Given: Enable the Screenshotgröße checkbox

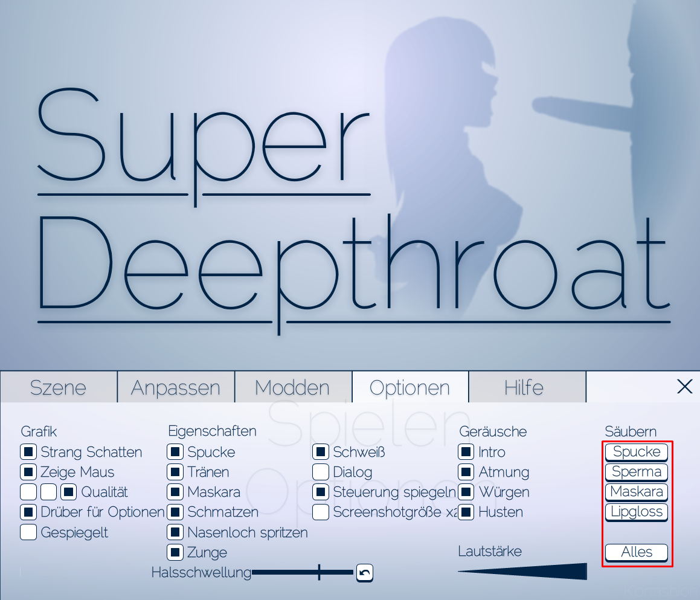Looking at the screenshot, I should point(321,512).
